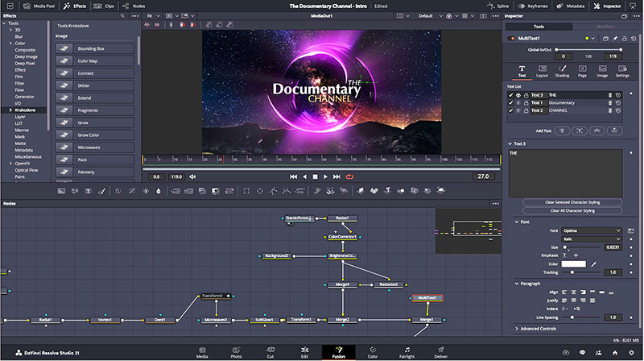Select the Text+ tool in the node toolbar
This screenshot has width=644, height=361.
click(88, 191)
